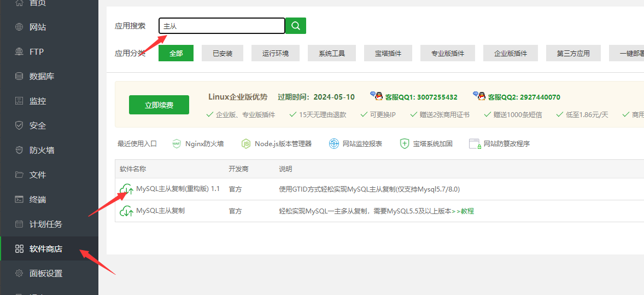644x295 pixels.
Task: Open 面板设置 menu in left sidebar
Action: [49, 273]
